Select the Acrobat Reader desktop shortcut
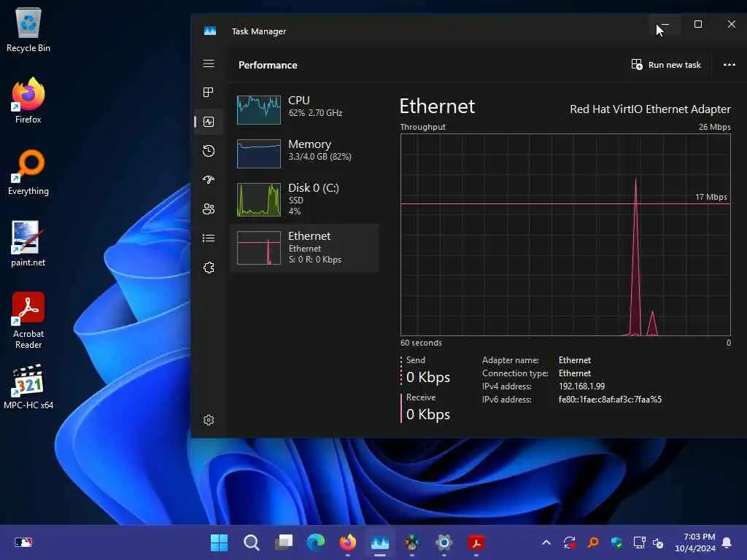The height and width of the screenshot is (560, 747). pyautogui.click(x=28, y=321)
